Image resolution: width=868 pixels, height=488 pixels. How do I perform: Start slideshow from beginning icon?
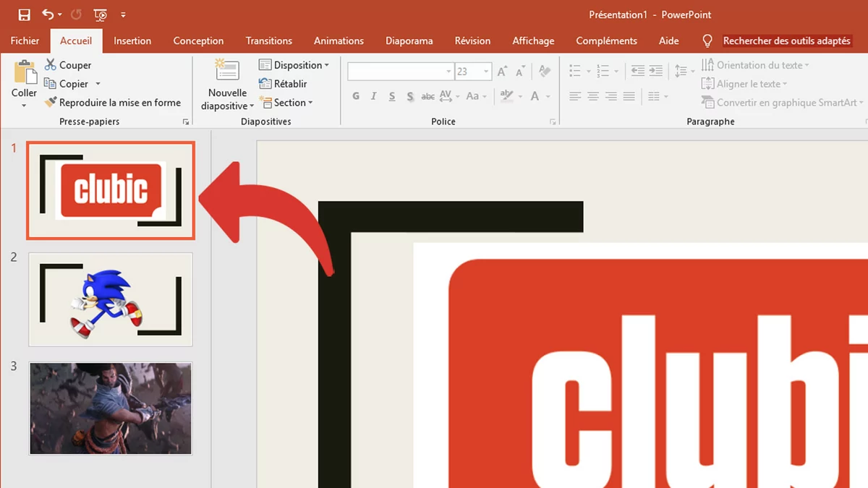point(101,14)
